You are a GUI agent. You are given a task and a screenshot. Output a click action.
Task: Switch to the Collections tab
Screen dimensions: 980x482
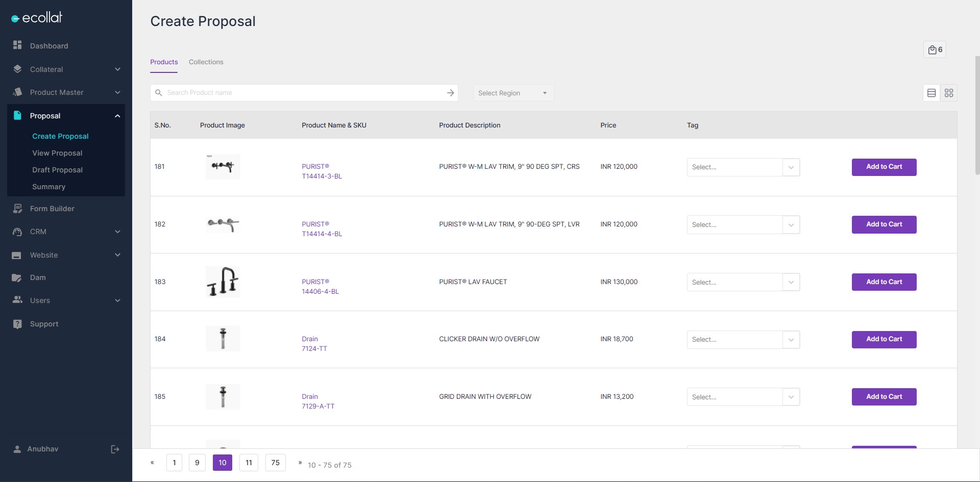pyautogui.click(x=206, y=62)
